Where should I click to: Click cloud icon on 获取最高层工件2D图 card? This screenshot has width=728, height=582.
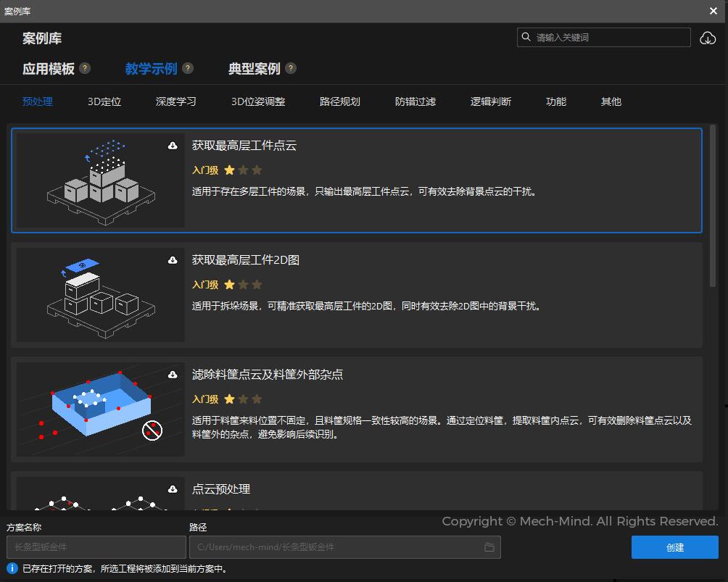173,259
